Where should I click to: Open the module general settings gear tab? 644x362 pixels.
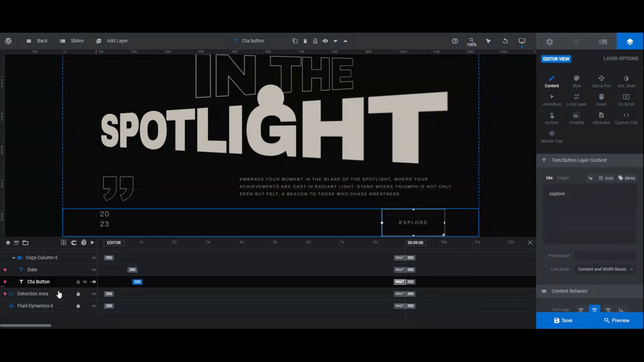tap(549, 42)
